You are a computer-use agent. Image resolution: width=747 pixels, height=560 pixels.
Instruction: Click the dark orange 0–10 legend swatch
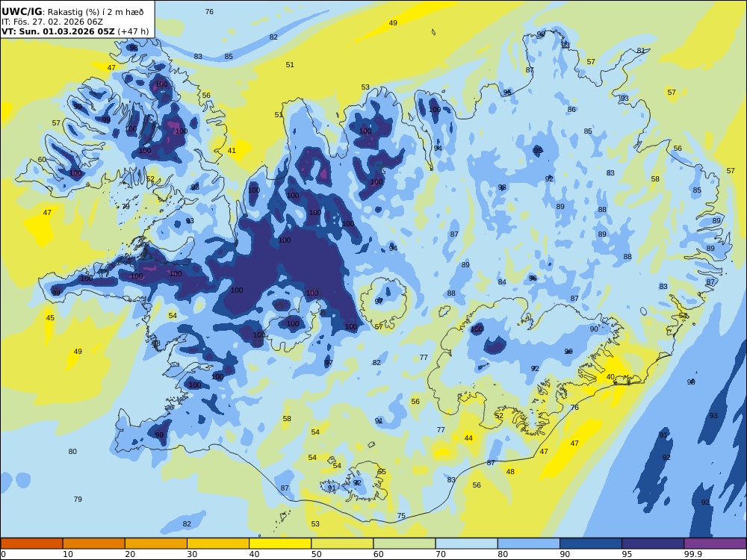(x=31, y=544)
